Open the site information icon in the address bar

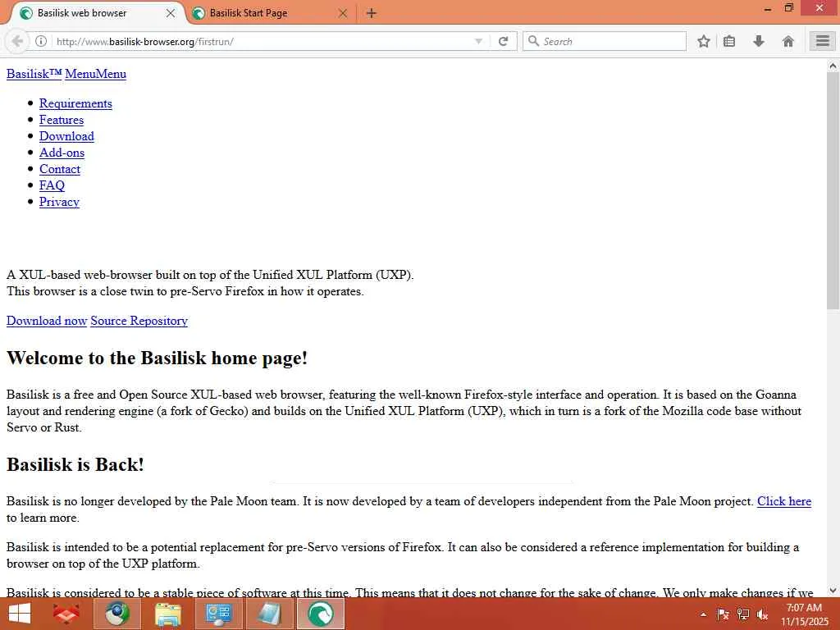coord(41,41)
